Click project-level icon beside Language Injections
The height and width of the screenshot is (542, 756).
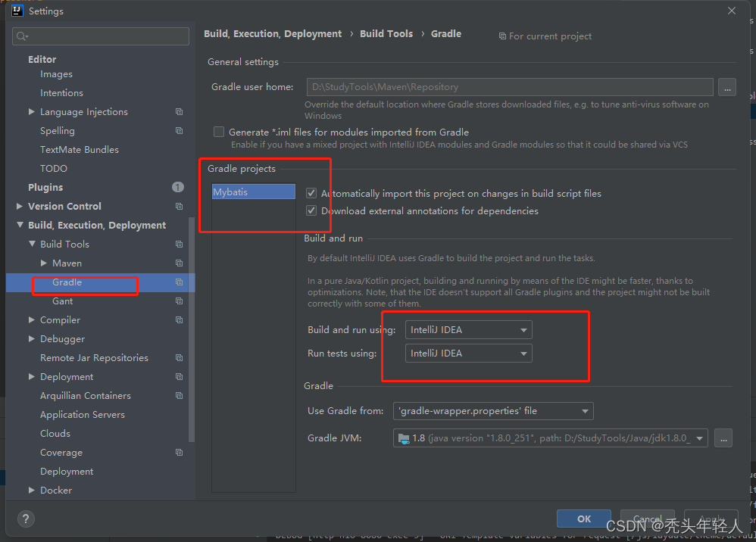coord(179,112)
